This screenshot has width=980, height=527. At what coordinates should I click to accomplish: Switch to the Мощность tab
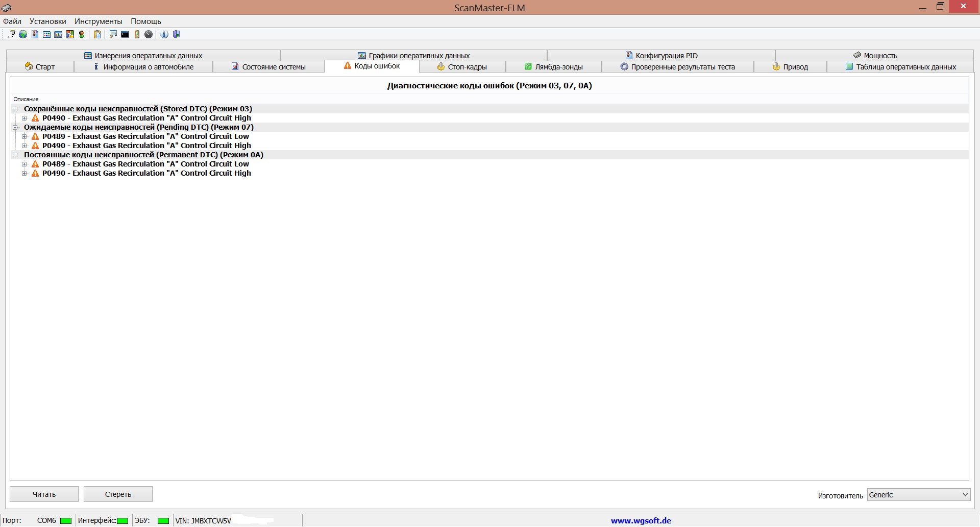coord(875,56)
